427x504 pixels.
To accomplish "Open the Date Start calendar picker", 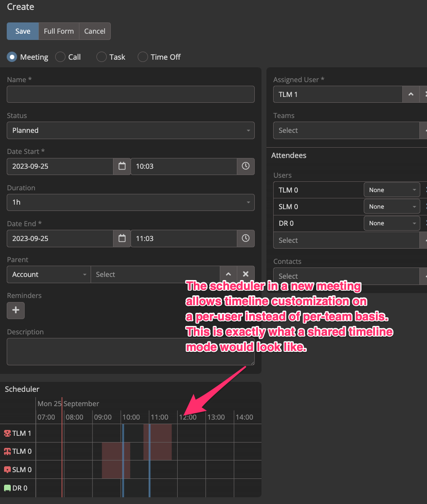I will click(x=122, y=166).
